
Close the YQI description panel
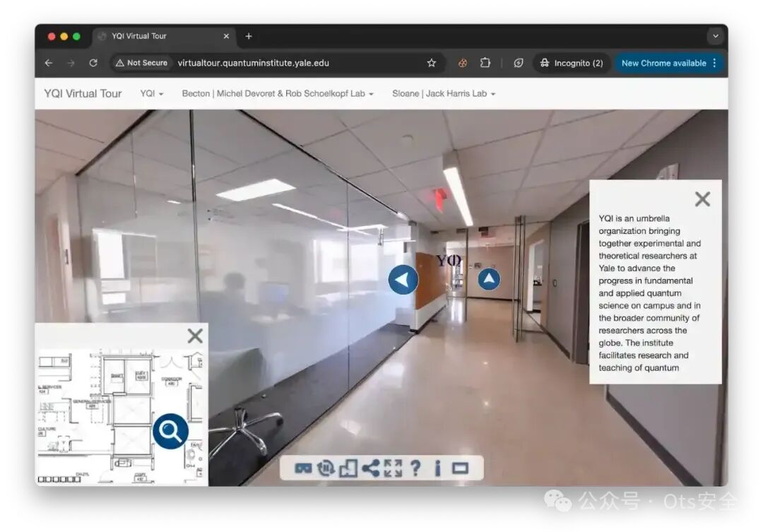click(x=702, y=199)
